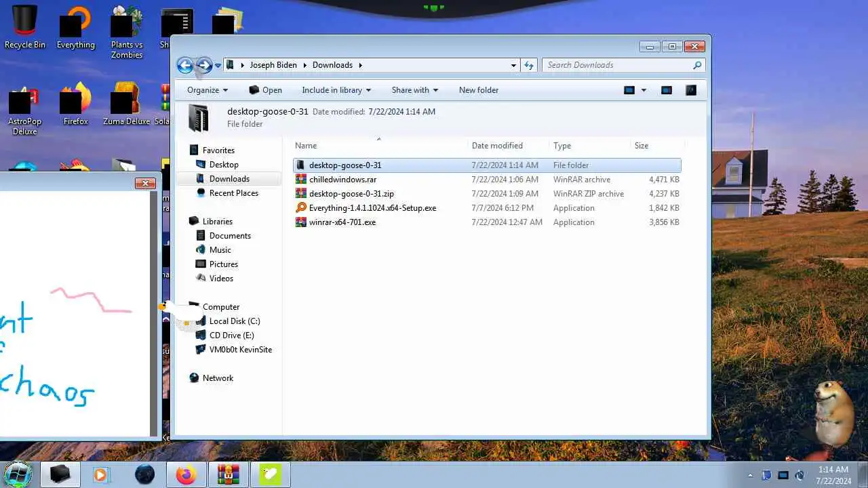
Task: Click the Refresh button next to address bar
Action: (x=530, y=65)
